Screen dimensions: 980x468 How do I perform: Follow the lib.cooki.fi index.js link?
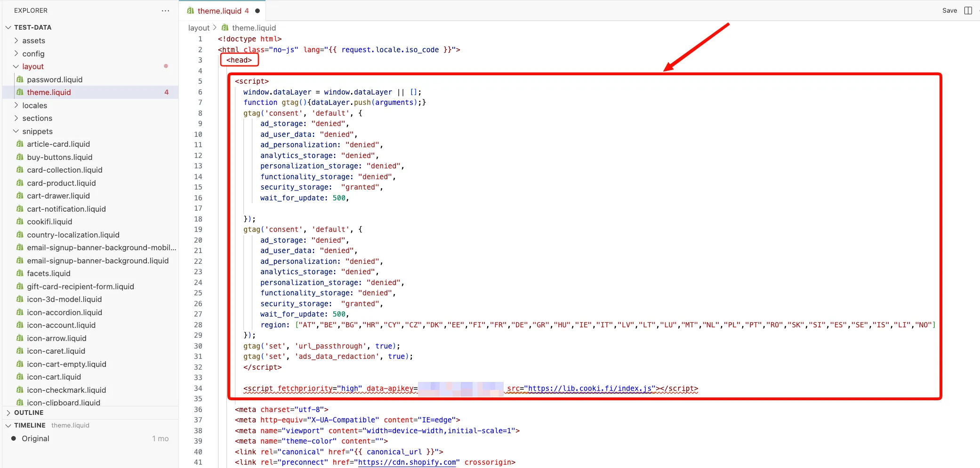pos(590,389)
